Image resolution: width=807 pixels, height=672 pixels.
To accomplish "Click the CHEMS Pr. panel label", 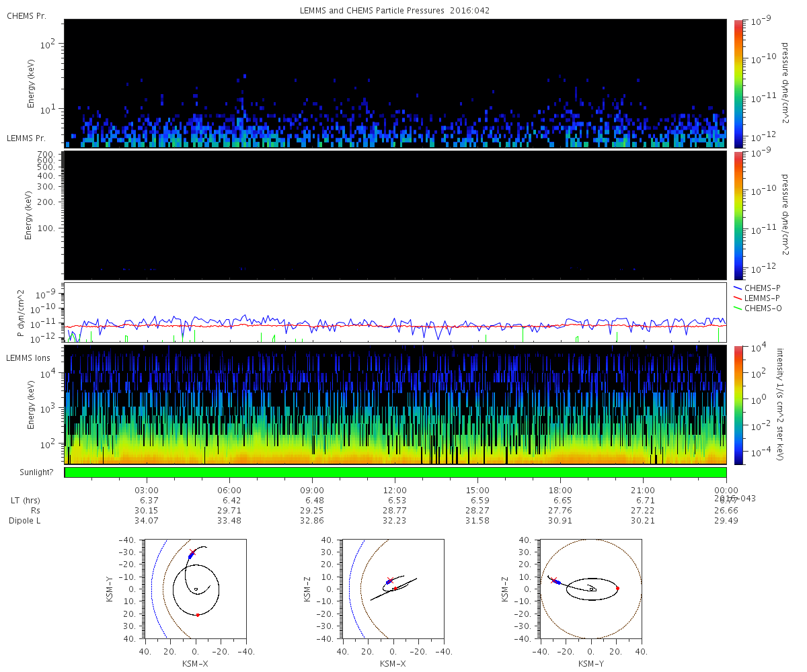I will pyautogui.click(x=26, y=15).
